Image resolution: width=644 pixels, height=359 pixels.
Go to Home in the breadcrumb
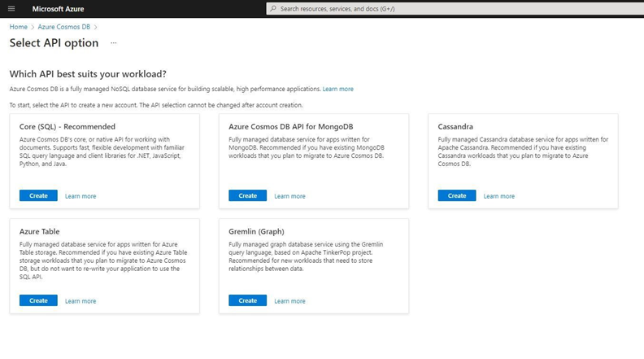coord(18,27)
